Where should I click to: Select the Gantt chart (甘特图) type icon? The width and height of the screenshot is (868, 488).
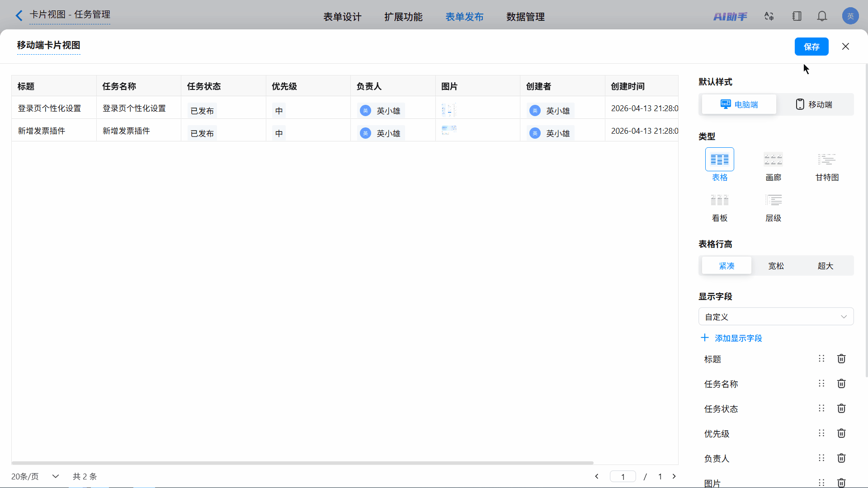coord(826,160)
